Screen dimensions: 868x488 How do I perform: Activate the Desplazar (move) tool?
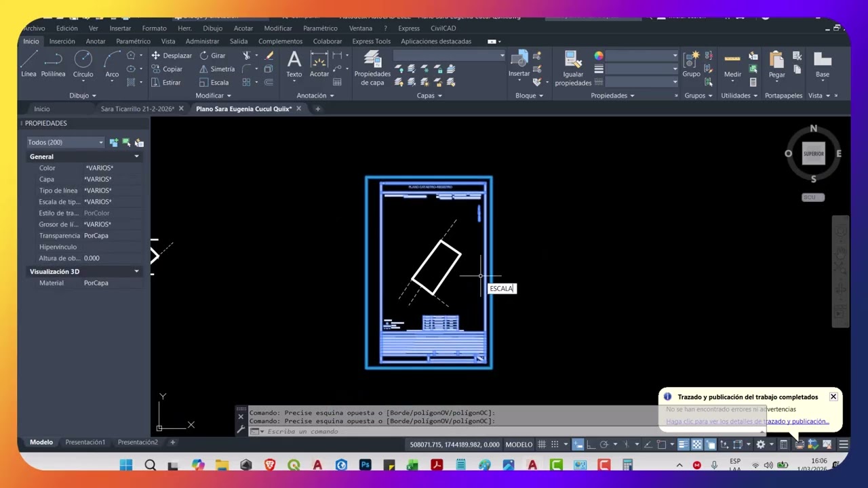click(171, 56)
